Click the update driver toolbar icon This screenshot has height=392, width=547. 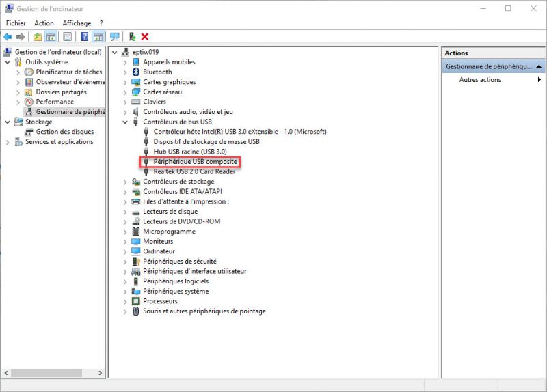(x=132, y=37)
